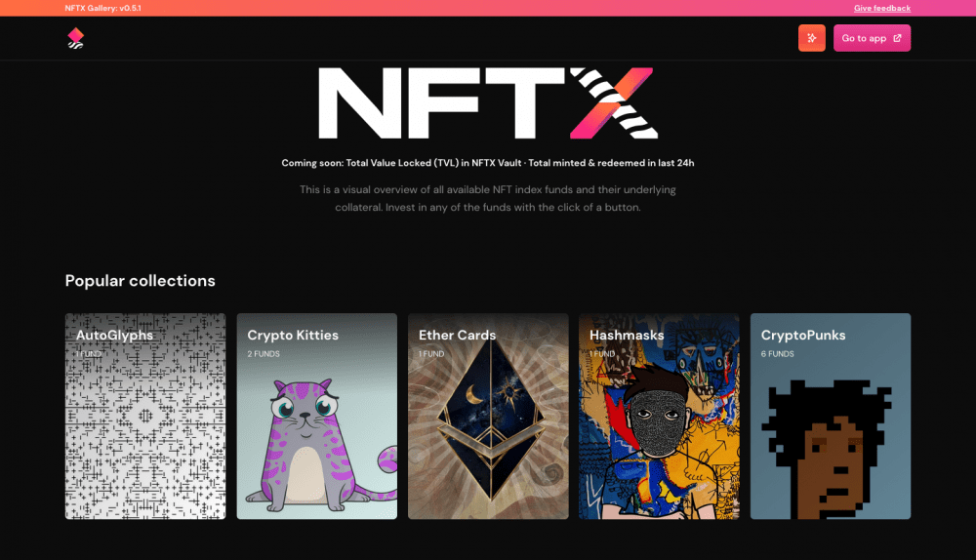The width and height of the screenshot is (976, 560).
Task: Click the external-link arrow inside Go to app
Action: pos(897,38)
